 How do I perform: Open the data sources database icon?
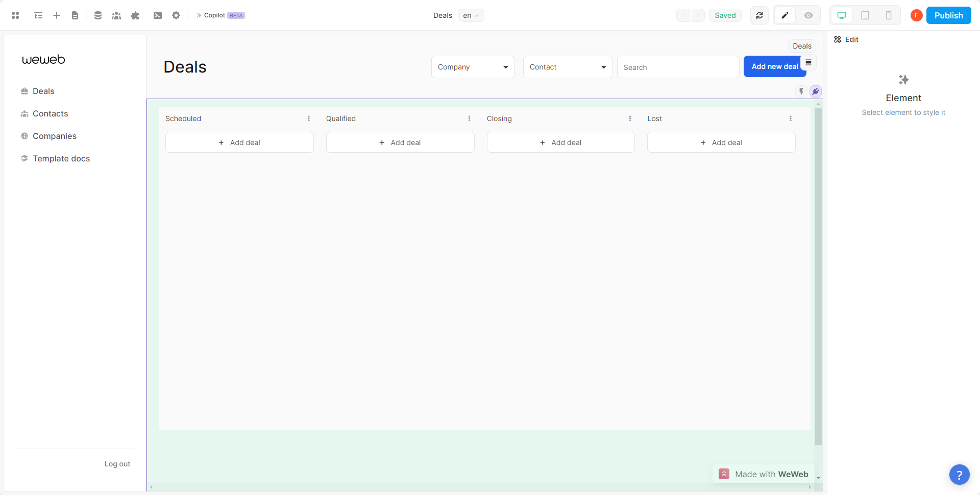coord(98,15)
